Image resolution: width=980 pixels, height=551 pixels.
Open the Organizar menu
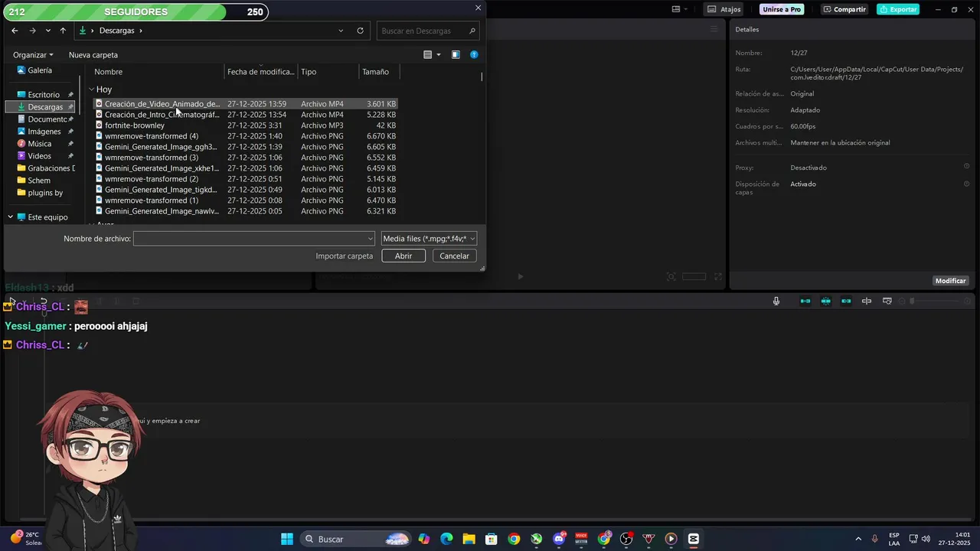coord(33,55)
